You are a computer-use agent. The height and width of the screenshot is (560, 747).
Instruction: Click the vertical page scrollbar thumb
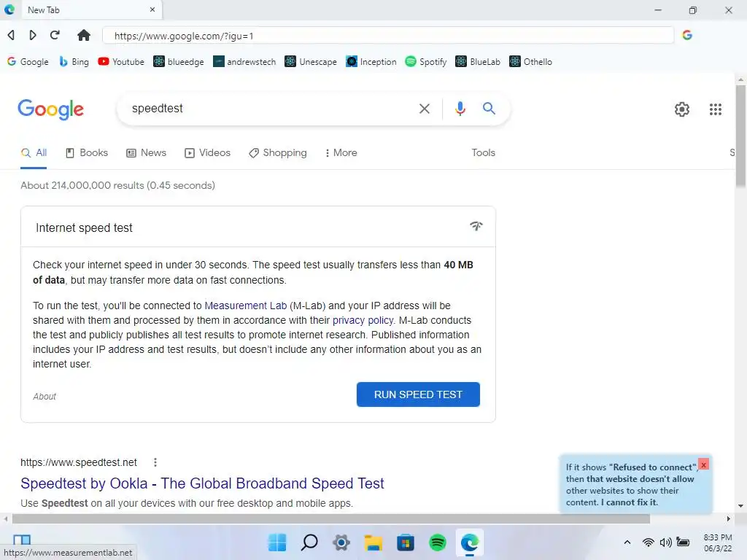(740, 136)
